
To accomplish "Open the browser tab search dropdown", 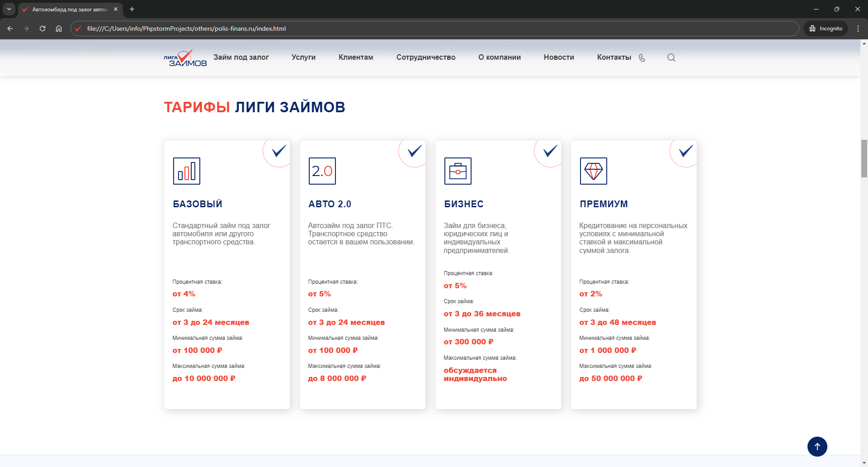I will [9, 9].
